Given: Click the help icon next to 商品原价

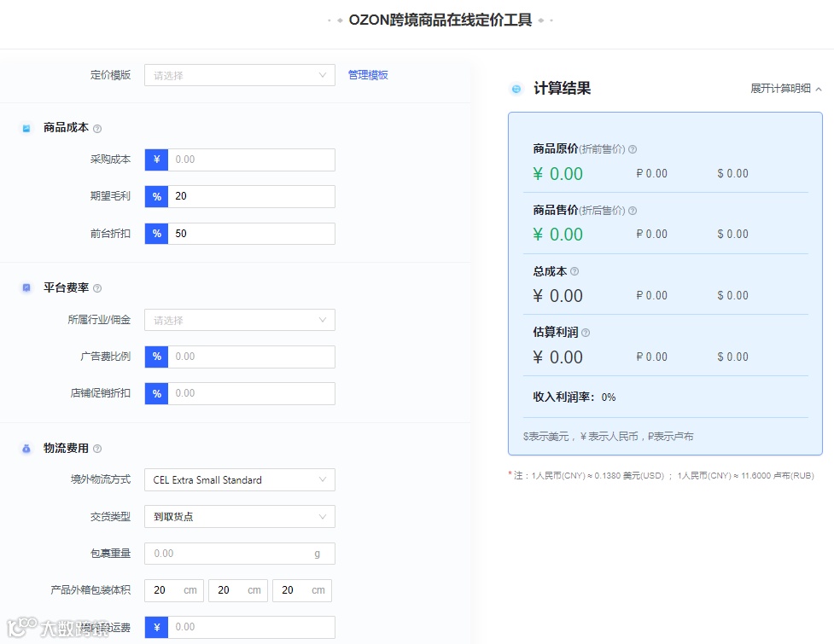Looking at the screenshot, I should [633, 149].
